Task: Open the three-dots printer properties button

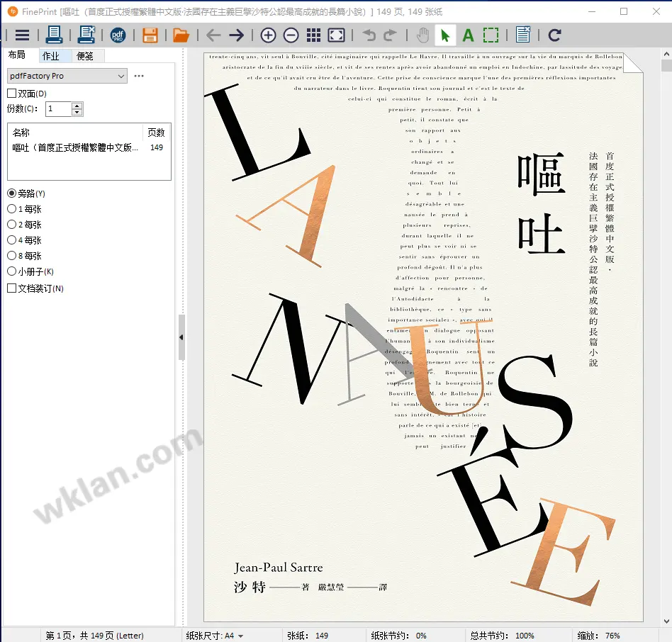Action: (x=139, y=76)
